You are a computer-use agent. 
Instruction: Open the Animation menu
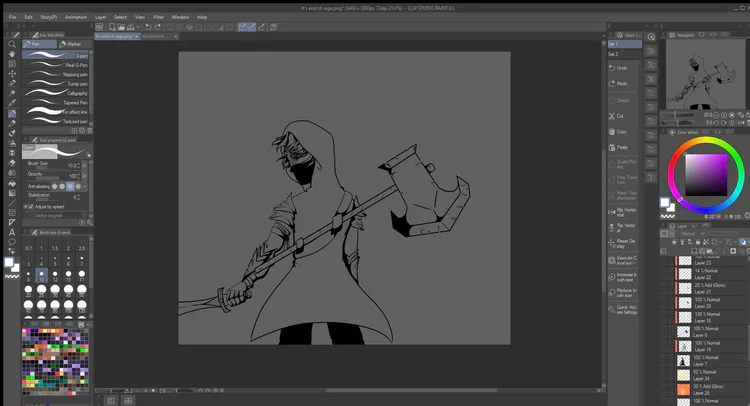pyautogui.click(x=76, y=17)
